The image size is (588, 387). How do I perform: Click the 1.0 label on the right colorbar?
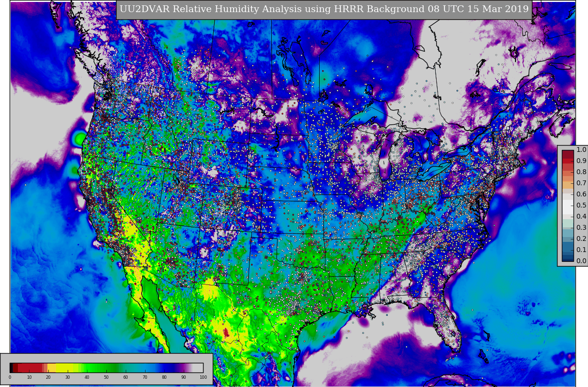coord(581,150)
